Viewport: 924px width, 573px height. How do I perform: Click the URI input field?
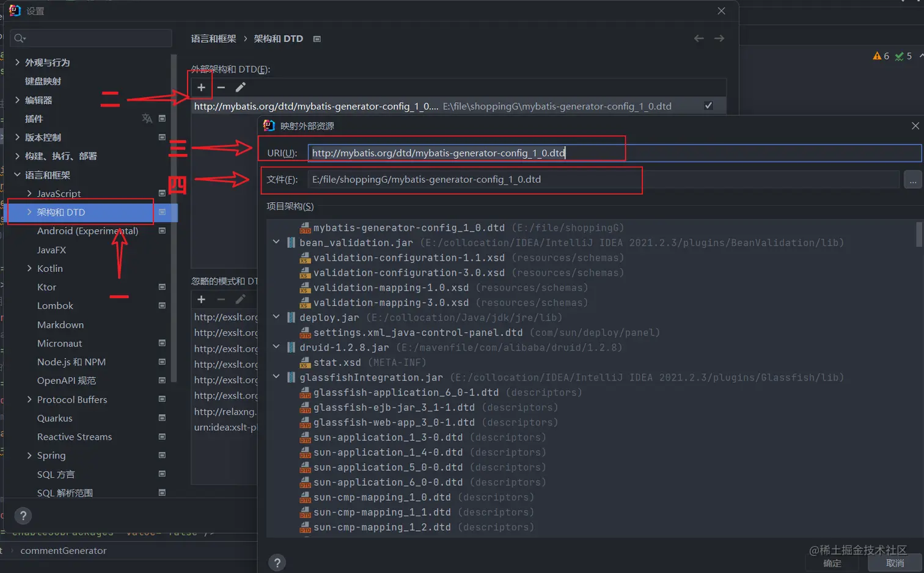(614, 153)
